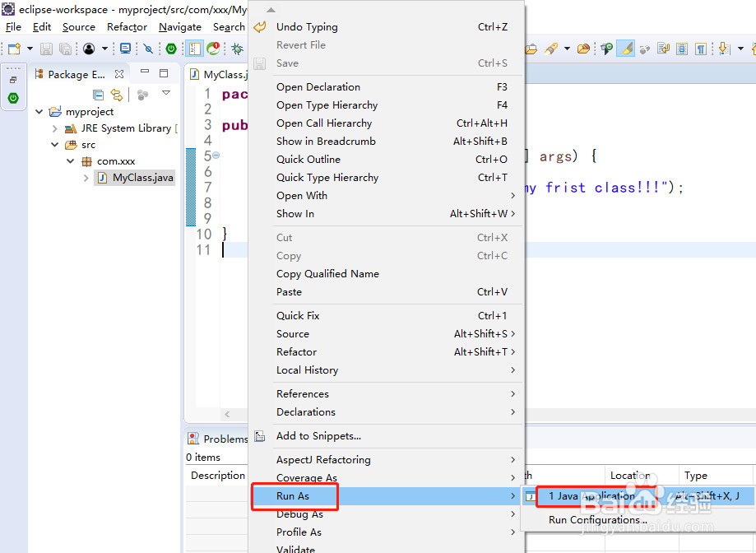Click the New Wizard icon
756x553 pixels.
click(x=13, y=49)
